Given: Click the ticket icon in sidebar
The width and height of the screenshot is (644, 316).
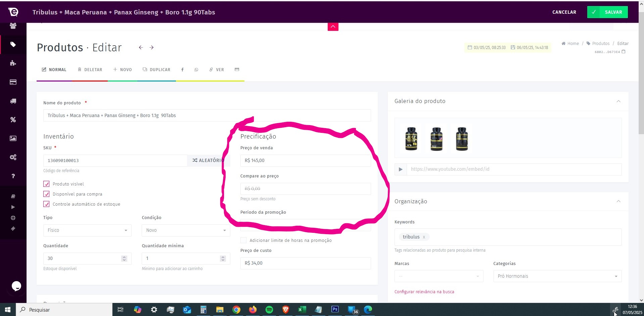Looking at the screenshot, I should click(x=13, y=228).
